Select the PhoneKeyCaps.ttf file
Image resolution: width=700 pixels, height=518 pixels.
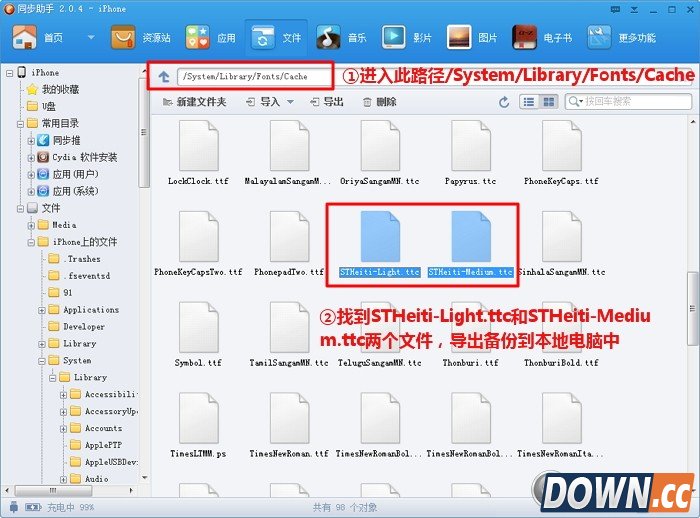point(562,153)
